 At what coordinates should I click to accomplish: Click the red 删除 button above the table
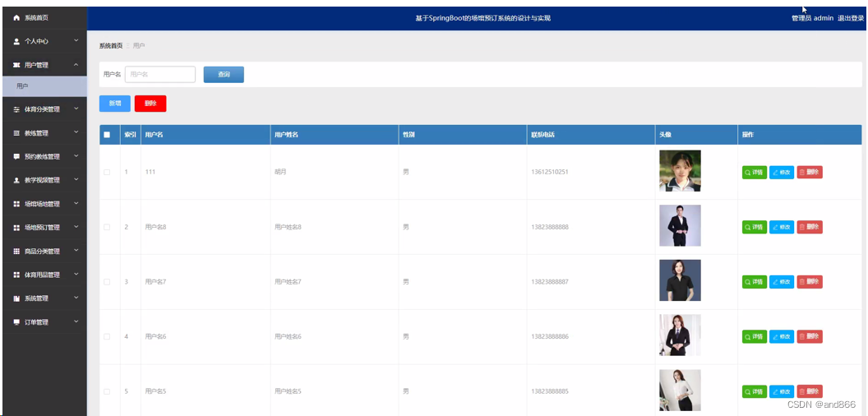click(150, 104)
